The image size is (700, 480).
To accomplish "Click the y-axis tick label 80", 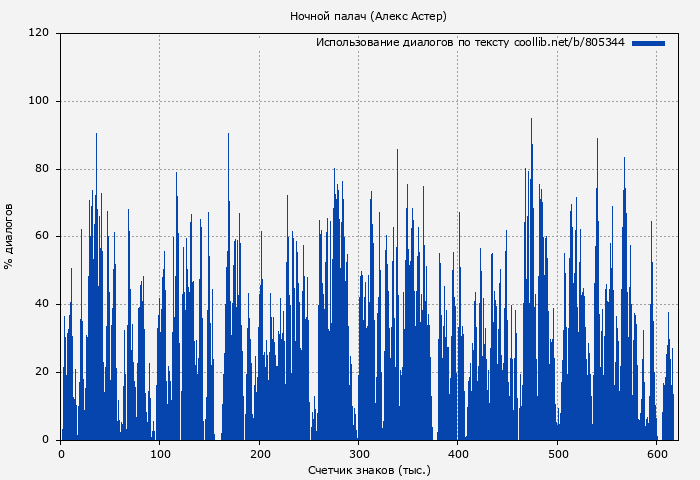I will pyautogui.click(x=42, y=169).
